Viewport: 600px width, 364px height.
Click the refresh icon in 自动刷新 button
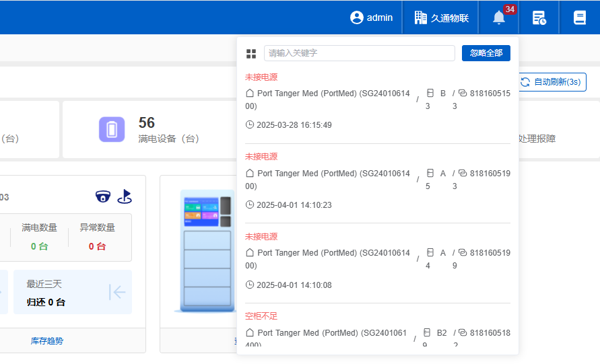(525, 82)
